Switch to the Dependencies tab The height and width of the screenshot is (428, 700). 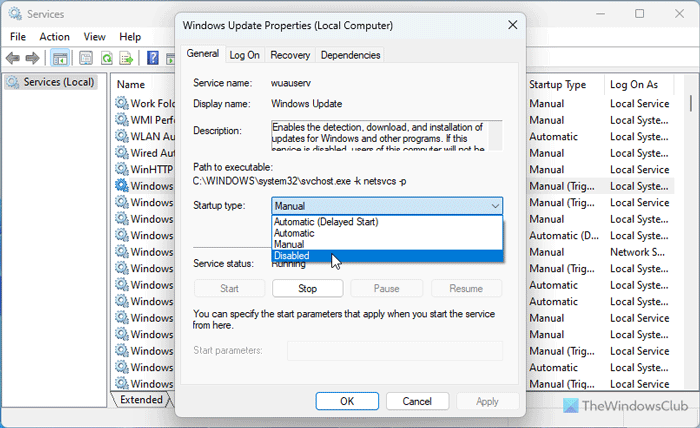350,55
